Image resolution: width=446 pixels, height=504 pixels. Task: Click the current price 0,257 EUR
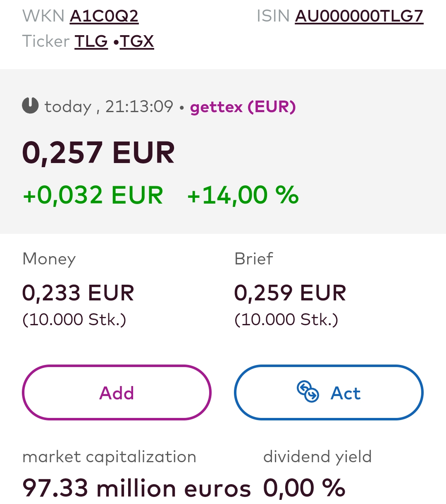point(98,153)
